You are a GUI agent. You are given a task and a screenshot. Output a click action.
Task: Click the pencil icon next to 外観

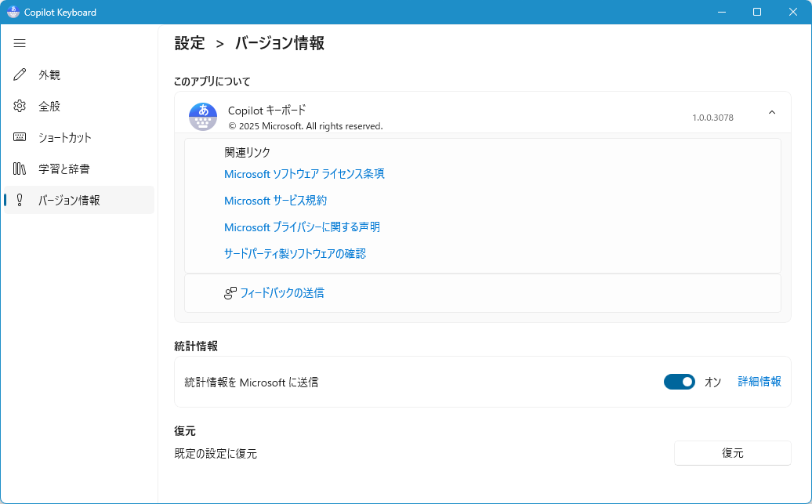tap(20, 74)
